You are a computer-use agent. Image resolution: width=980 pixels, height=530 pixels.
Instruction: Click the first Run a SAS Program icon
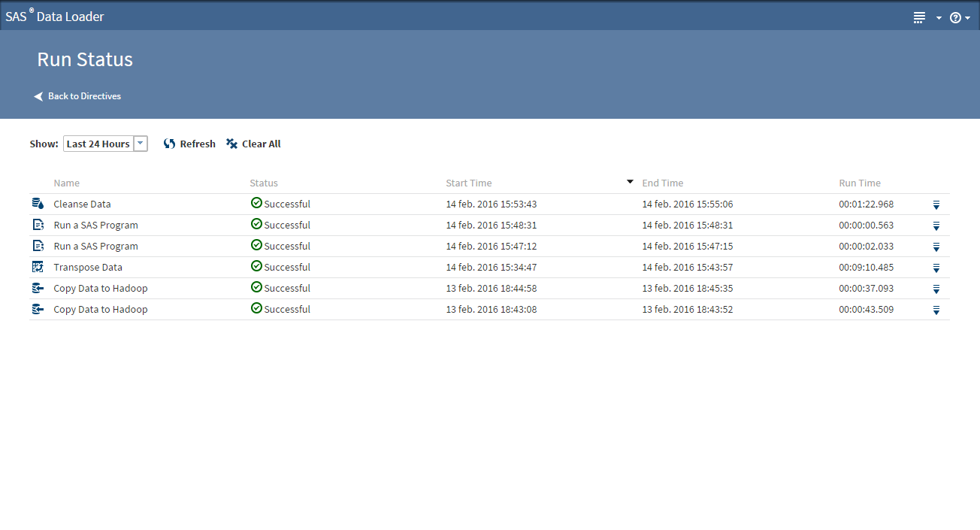click(x=38, y=225)
